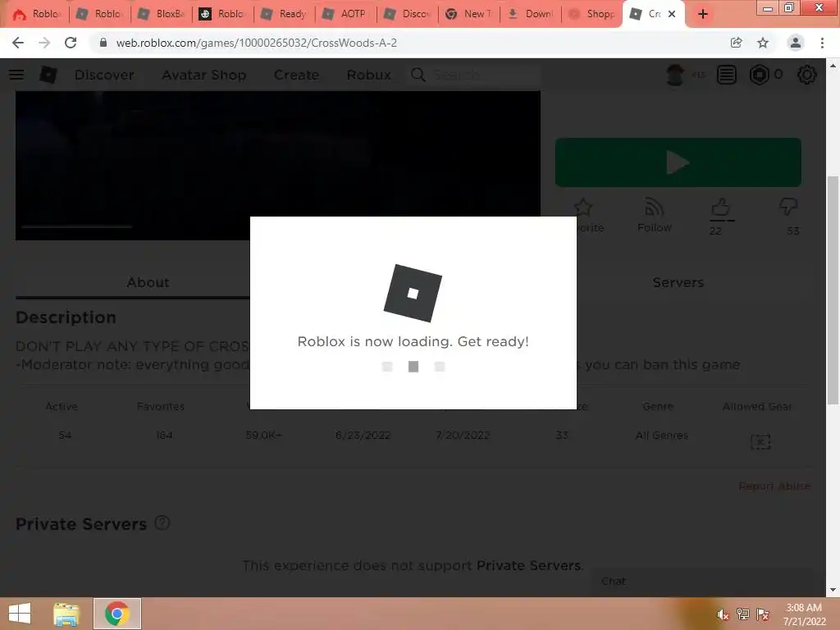Click the Roblox logo in the navbar
This screenshot has height=630, width=840.
click(x=48, y=75)
